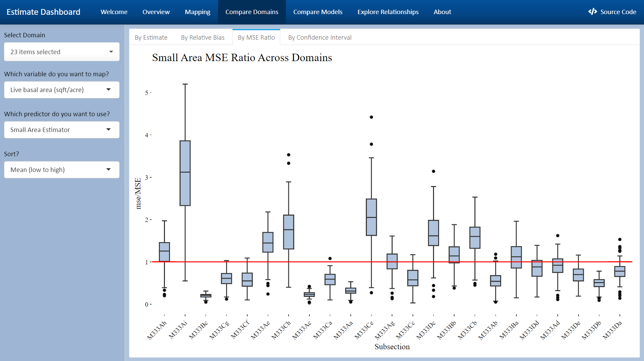Screen dimensions: 644x361
Task: Click the M333Dc boxplot box
Action: point(433,233)
